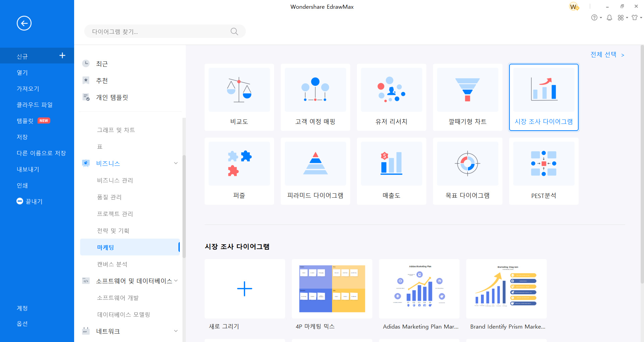Open the 4P 마케팅 믹스 template thumbnail
This screenshot has width=644, height=342.
(332, 289)
